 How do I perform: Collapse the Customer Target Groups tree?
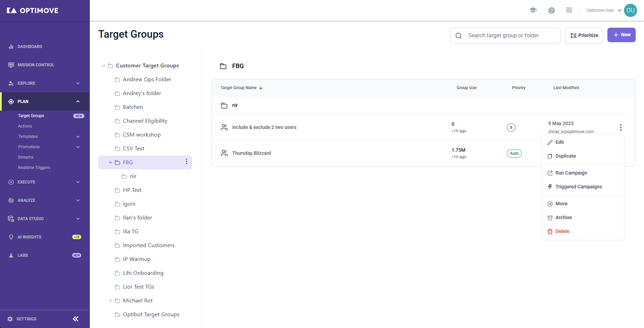coord(103,66)
